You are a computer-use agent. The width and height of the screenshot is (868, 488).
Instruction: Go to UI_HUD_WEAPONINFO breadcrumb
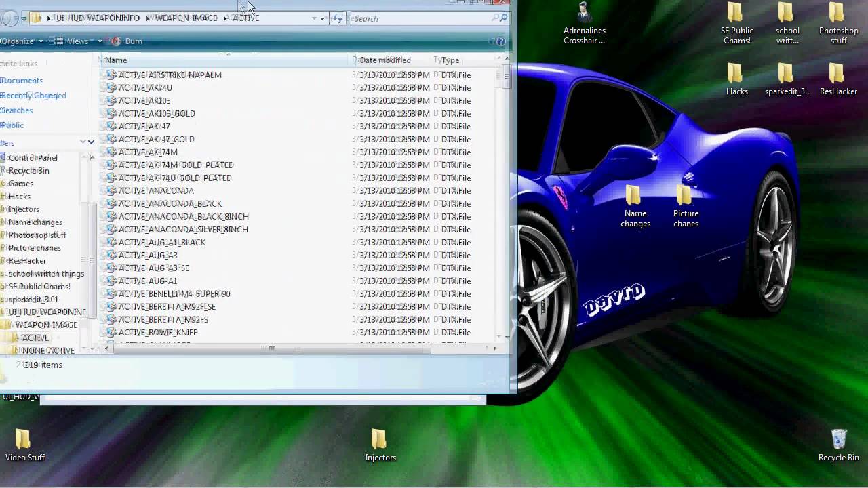[x=98, y=18]
